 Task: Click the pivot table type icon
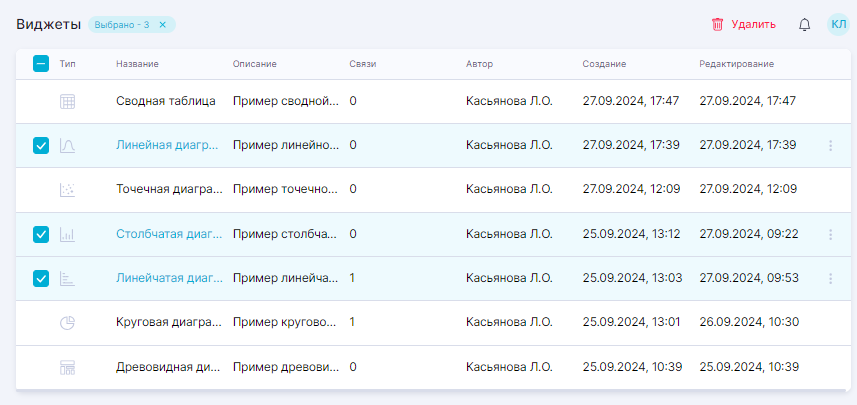[x=68, y=101]
